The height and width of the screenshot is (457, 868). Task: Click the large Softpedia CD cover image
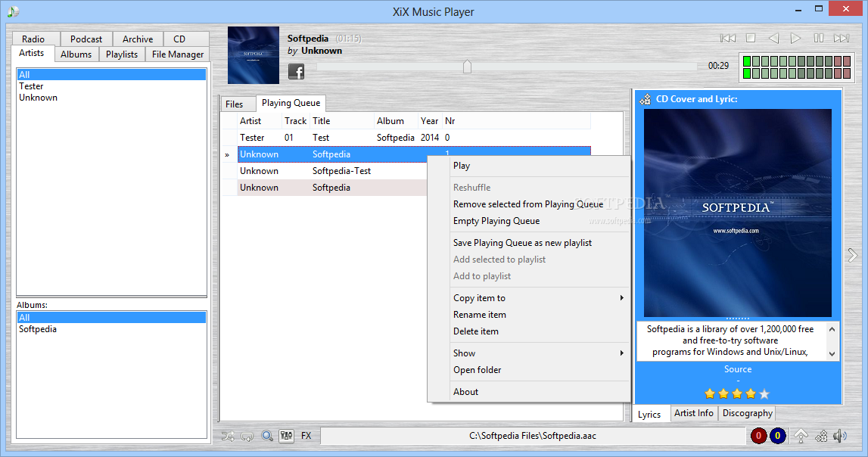tap(737, 213)
